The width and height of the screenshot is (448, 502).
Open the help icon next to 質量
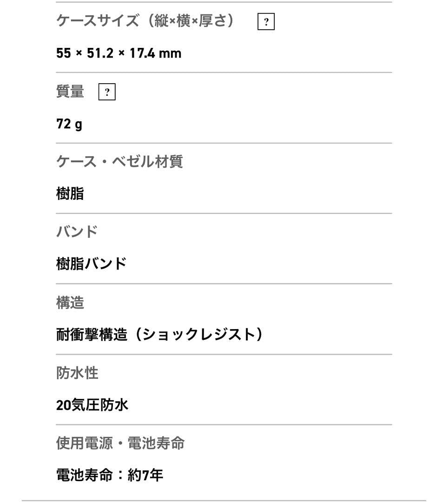107,92
